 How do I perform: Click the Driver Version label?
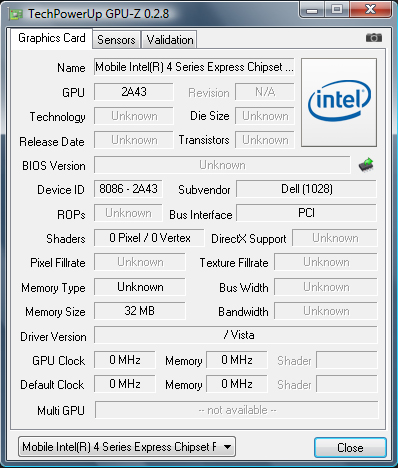pyautogui.click(x=53, y=337)
